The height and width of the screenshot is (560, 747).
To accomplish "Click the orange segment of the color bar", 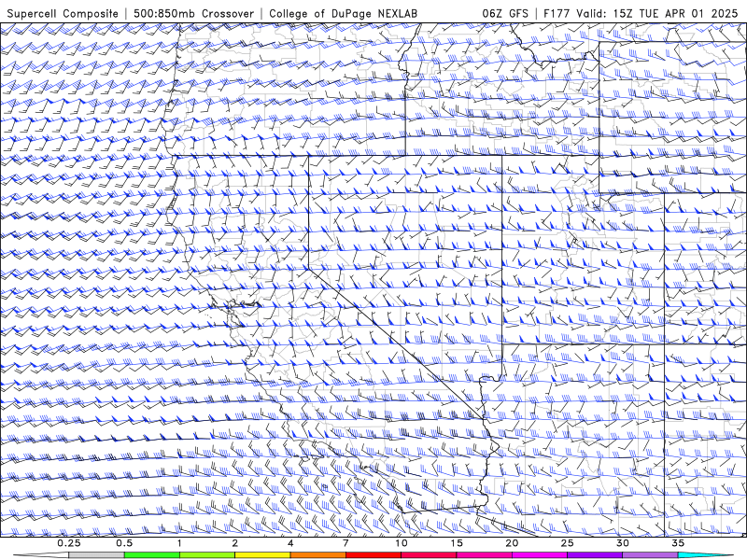I will (317, 555).
